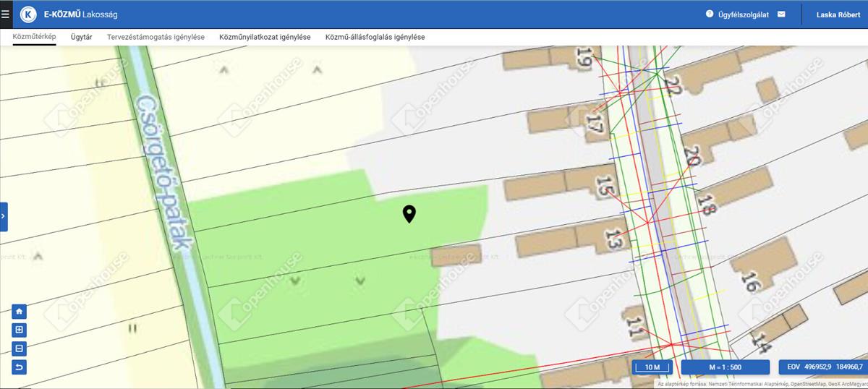Open Tervezéstámogatás igénylése tab

[x=156, y=37]
